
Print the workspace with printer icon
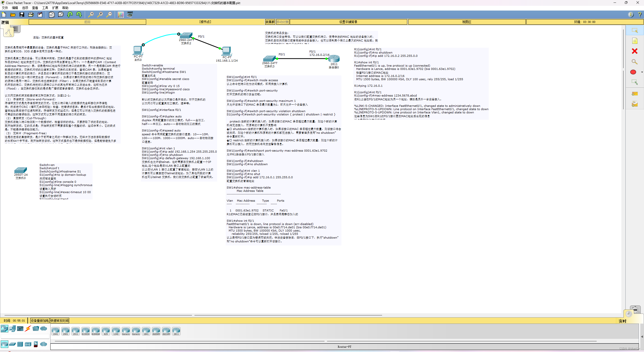31,15
